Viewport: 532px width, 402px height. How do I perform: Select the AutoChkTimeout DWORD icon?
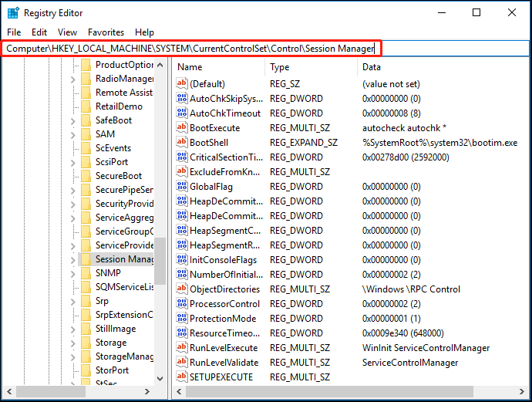[x=182, y=113]
